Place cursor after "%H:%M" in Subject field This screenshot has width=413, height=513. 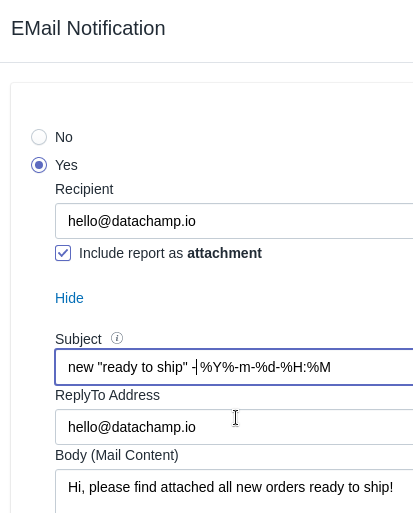[332, 367]
